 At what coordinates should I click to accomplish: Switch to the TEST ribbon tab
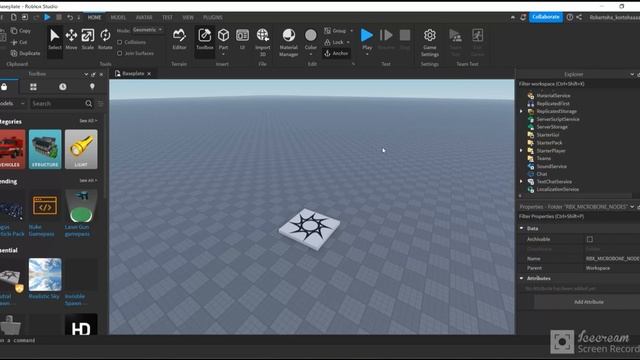click(x=167, y=18)
